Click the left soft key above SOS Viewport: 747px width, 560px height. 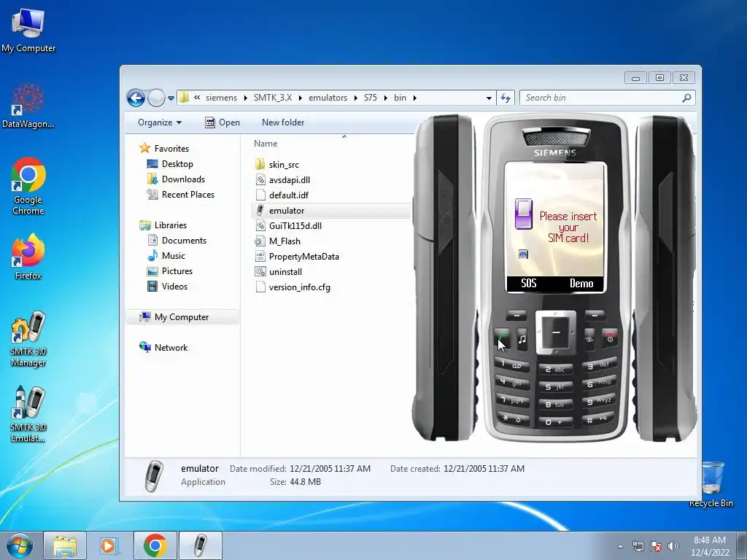pos(516,315)
